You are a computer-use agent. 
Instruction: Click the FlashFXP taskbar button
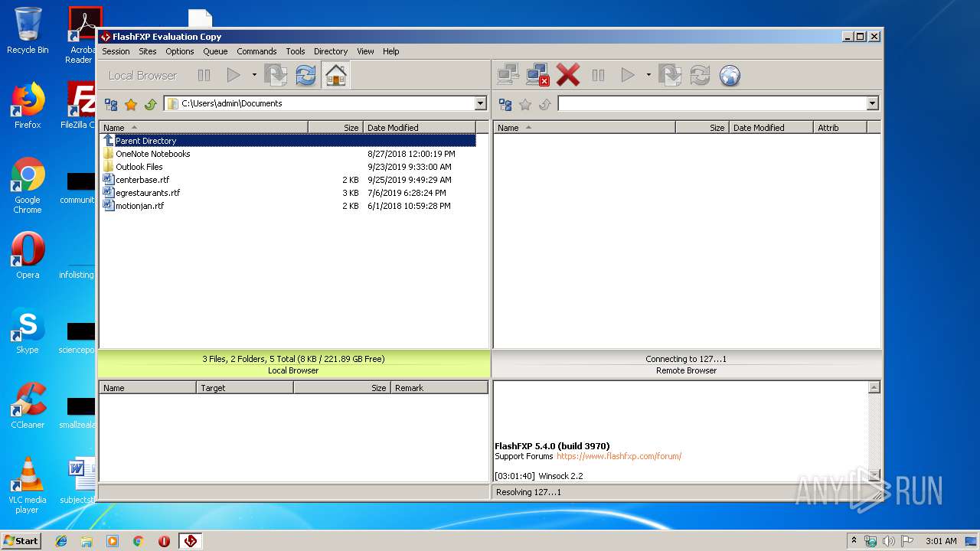[x=191, y=541]
